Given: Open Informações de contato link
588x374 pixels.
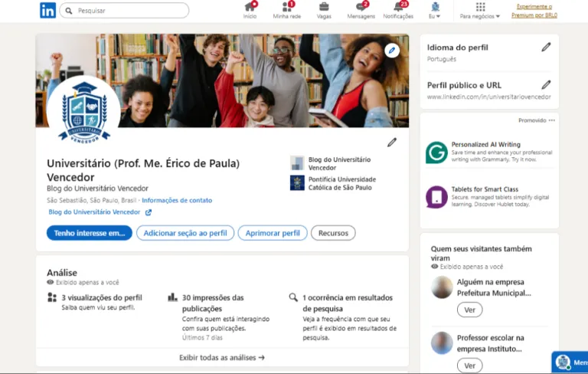Looking at the screenshot, I should [177, 201].
